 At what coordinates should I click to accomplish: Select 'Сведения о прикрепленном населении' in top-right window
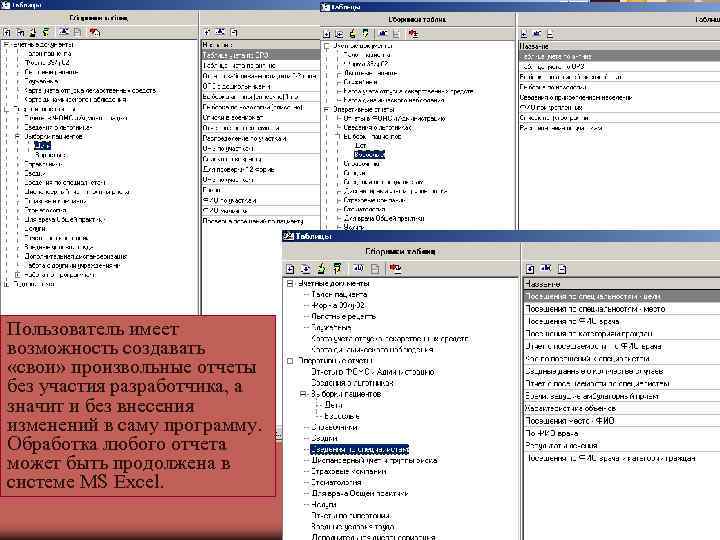pos(619,97)
